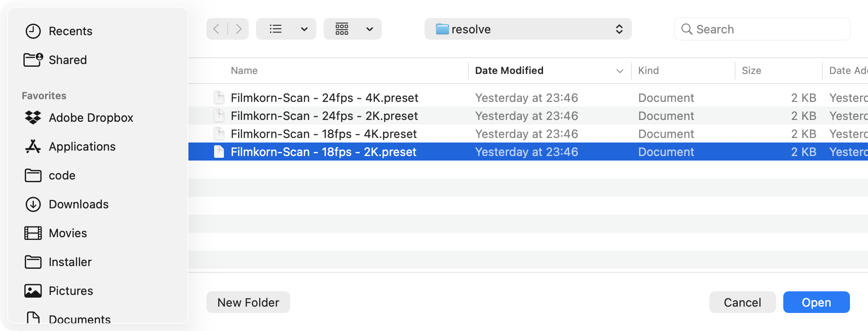This screenshot has width=868, height=331.
Task: Click the search magnifier icon
Action: pos(687,29)
